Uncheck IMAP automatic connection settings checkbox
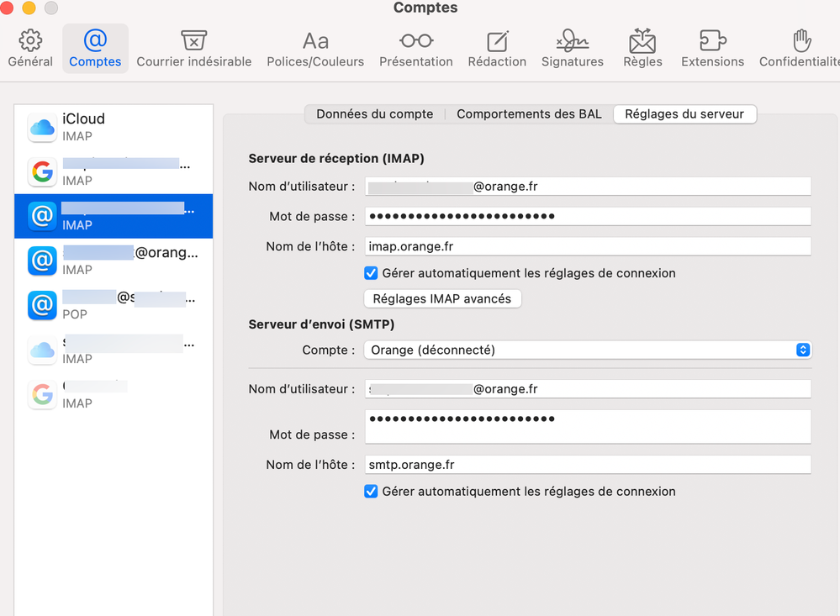 [371, 273]
